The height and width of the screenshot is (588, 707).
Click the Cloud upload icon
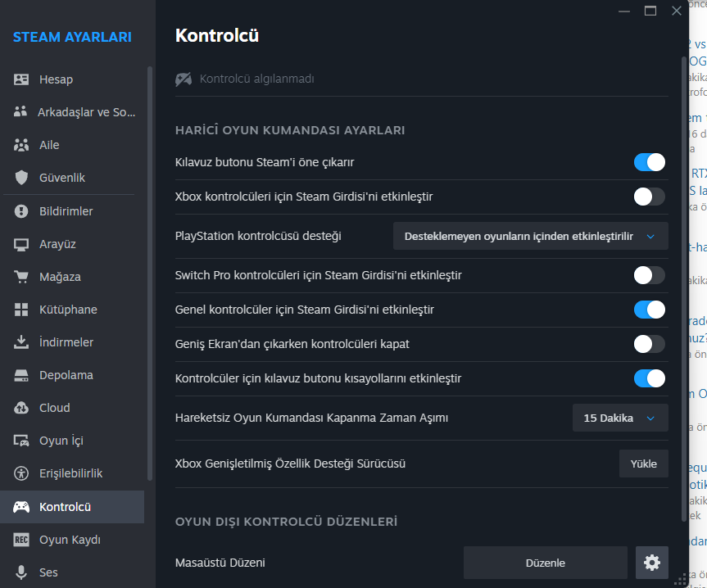tap(21, 408)
